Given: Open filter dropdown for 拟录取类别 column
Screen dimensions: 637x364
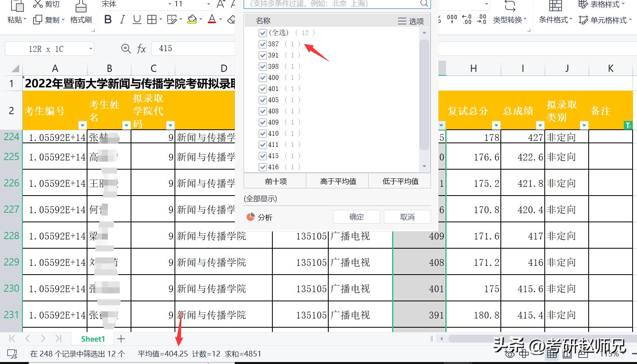Looking at the screenshot, I should point(584,125).
